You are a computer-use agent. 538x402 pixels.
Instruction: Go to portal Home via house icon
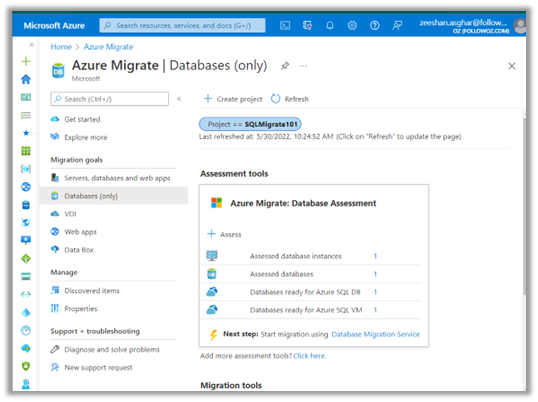click(x=26, y=79)
